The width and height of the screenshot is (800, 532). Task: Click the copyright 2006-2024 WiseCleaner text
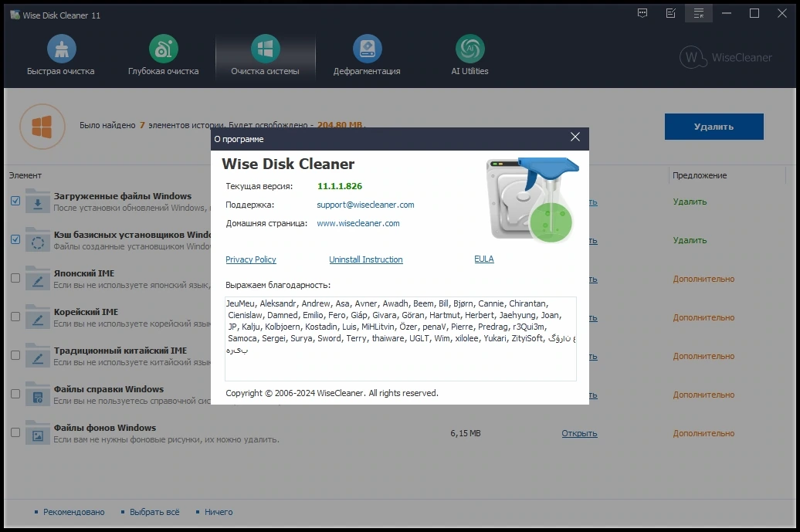[x=331, y=393]
